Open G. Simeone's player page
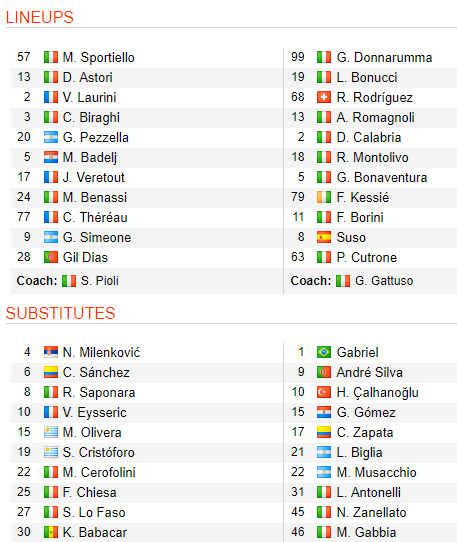The image size is (457, 542). pos(97,237)
